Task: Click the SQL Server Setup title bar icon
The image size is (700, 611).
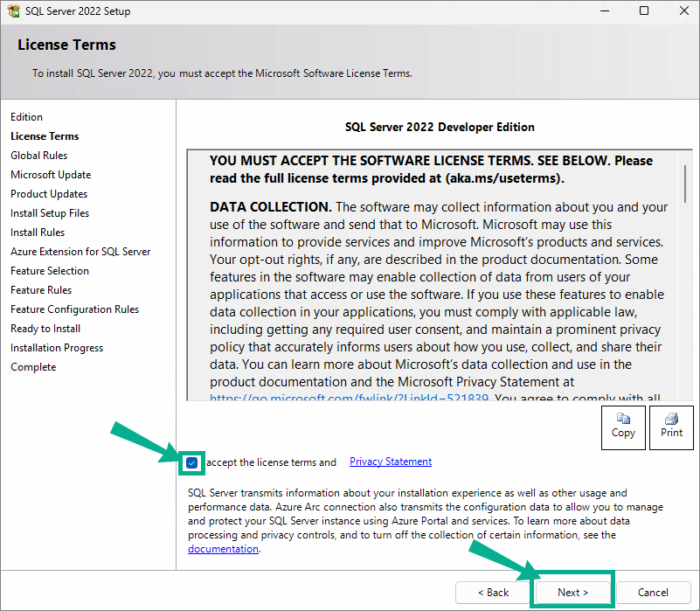Action: click(x=14, y=10)
